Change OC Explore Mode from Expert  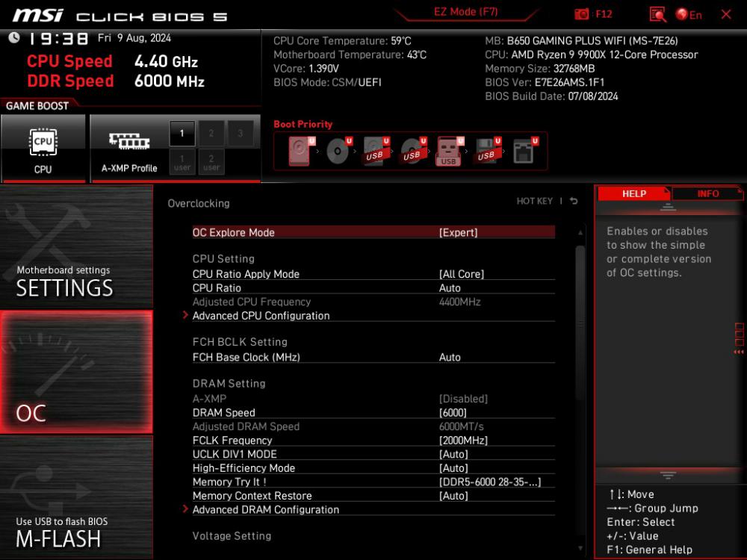(x=373, y=232)
